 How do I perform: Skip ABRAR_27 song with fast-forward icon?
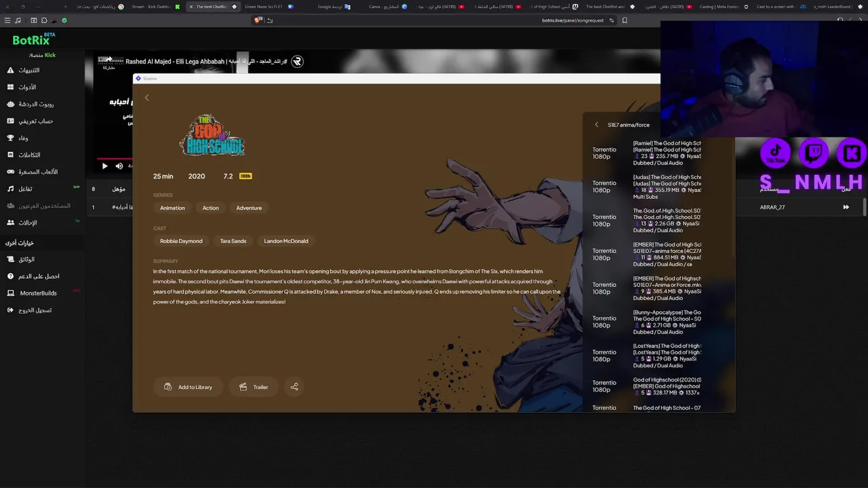pos(846,207)
